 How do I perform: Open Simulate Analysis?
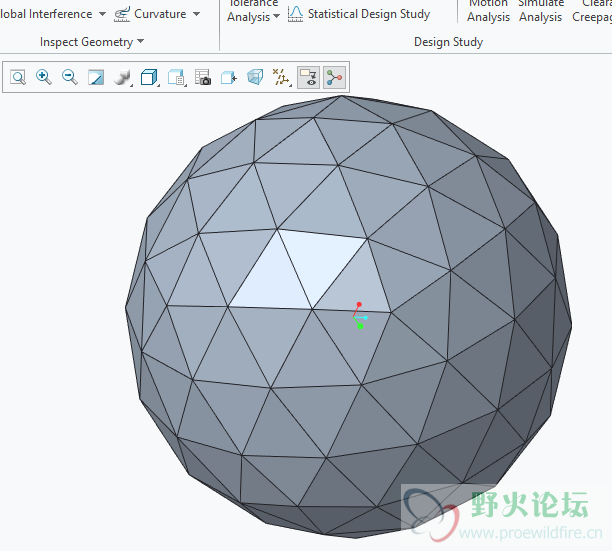[x=541, y=11]
